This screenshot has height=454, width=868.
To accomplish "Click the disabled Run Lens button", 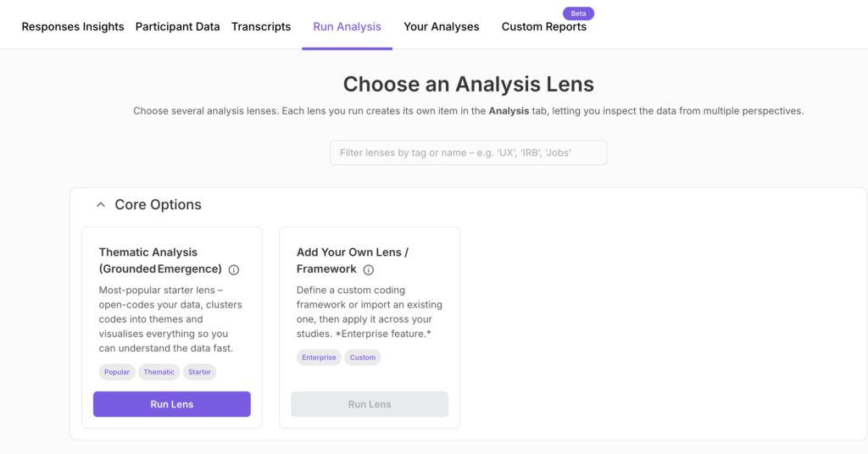I will click(370, 404).
